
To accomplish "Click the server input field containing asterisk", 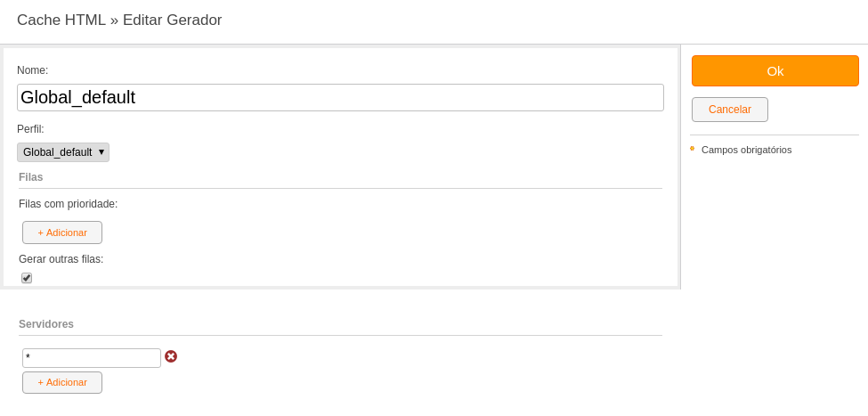I will pyautogui.click(x=92, y=358).
